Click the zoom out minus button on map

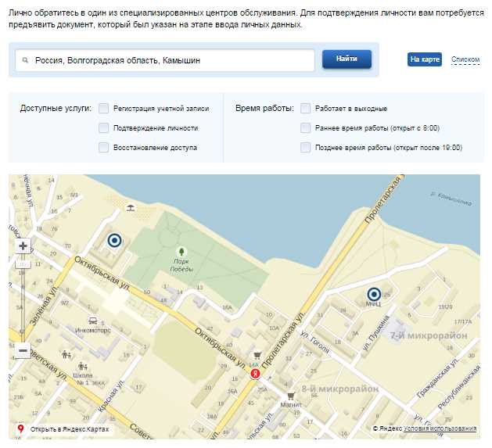[23, 351]
